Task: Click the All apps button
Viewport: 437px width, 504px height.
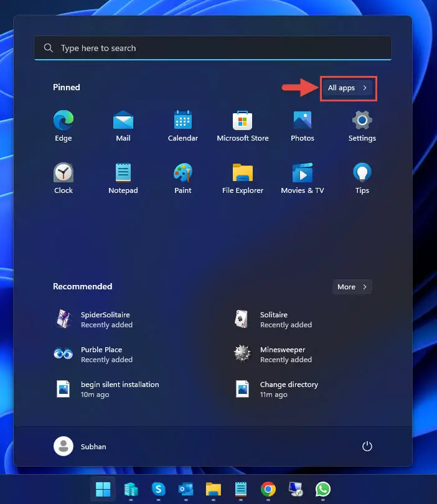Action: pyautogui.click(x=348, y=88)
